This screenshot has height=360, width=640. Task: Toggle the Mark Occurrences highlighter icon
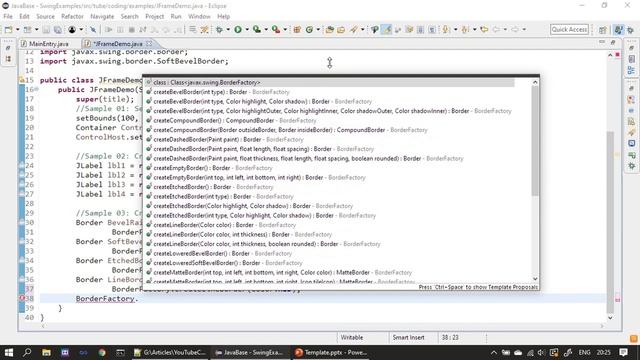386,29
